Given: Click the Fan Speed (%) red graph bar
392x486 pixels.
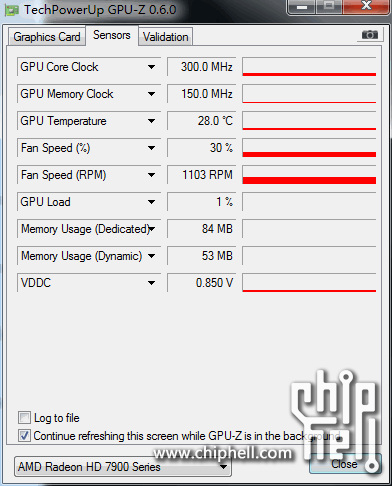Looking at the screenshot, I should click(309, 154).
